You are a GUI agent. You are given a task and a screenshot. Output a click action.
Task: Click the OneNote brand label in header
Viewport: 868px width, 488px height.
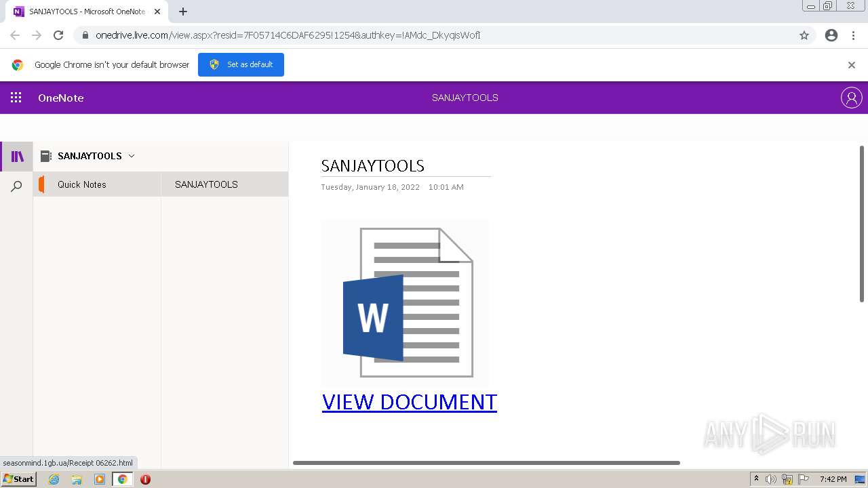pos(61,98)
